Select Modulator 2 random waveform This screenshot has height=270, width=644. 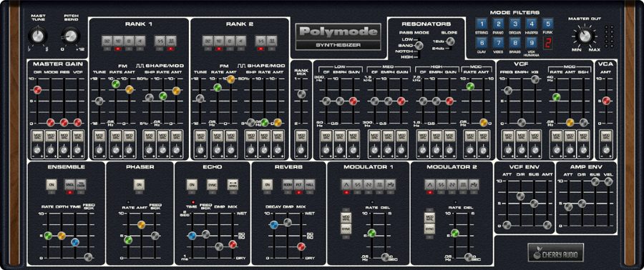click(x=474, y=184)
